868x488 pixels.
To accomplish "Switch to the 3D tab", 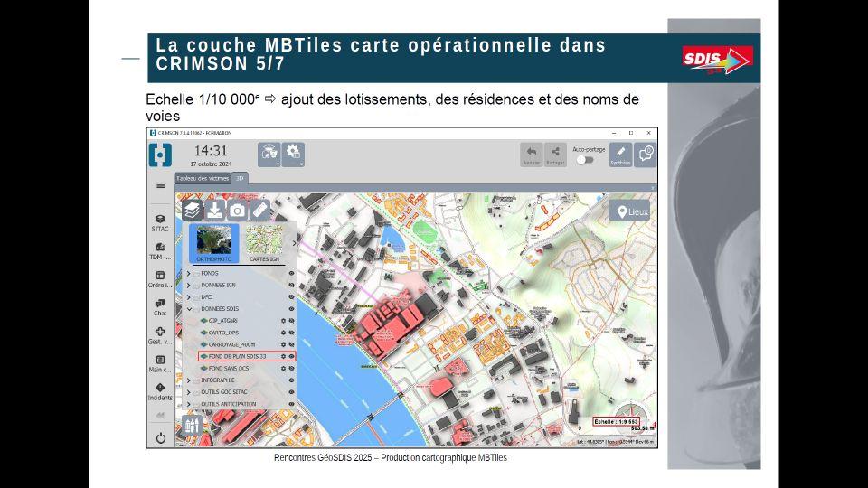I will tap(240, 178).
